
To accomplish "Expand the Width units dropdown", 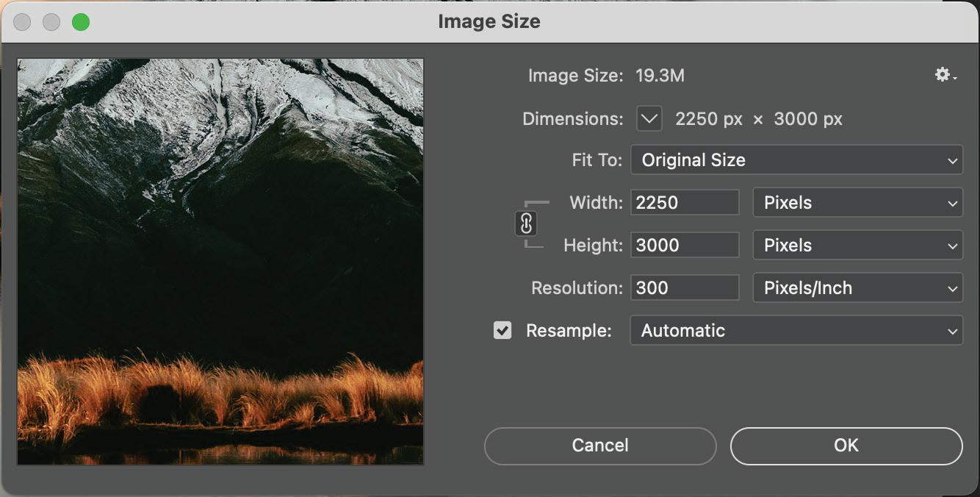I will click(x=857, y=203).
